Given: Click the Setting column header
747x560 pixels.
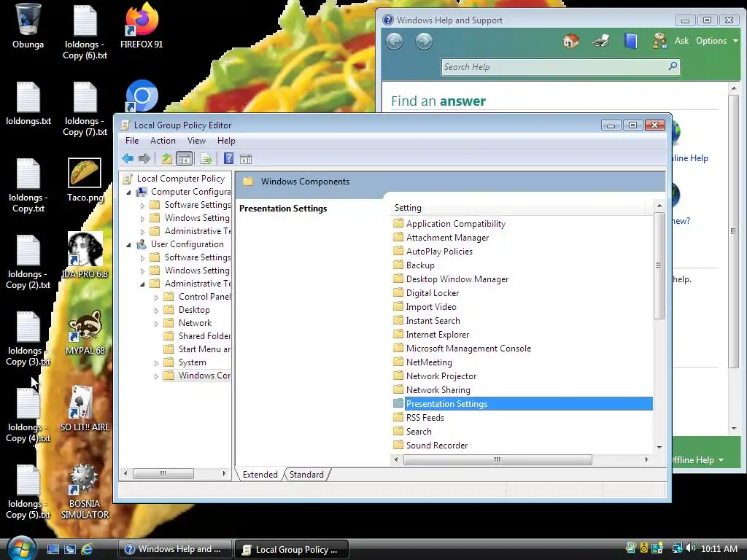Looking at the screenshot, I should tap(519, 208).
